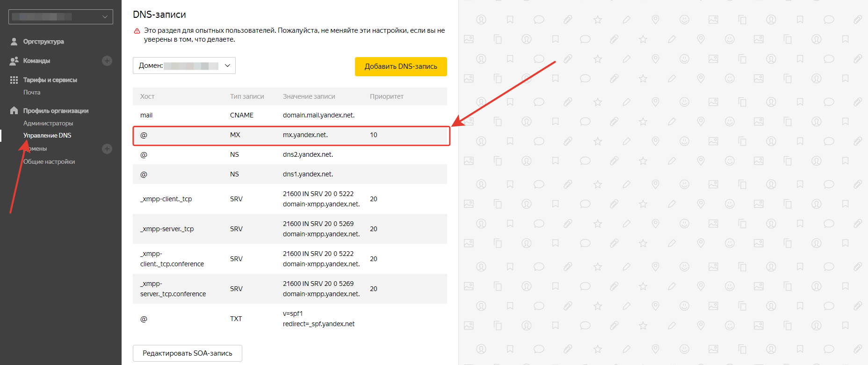Select the NS dns1.yandex.net. record row

[x=289, y=174]
